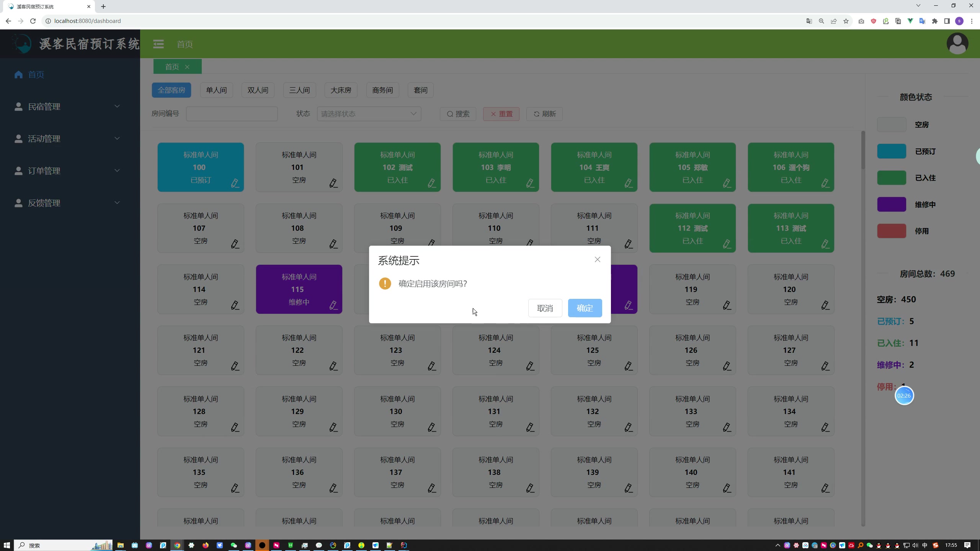Edit room 130 via pencil icon
The height and width of the screenshot is (551, 980).
coord(432,427)
